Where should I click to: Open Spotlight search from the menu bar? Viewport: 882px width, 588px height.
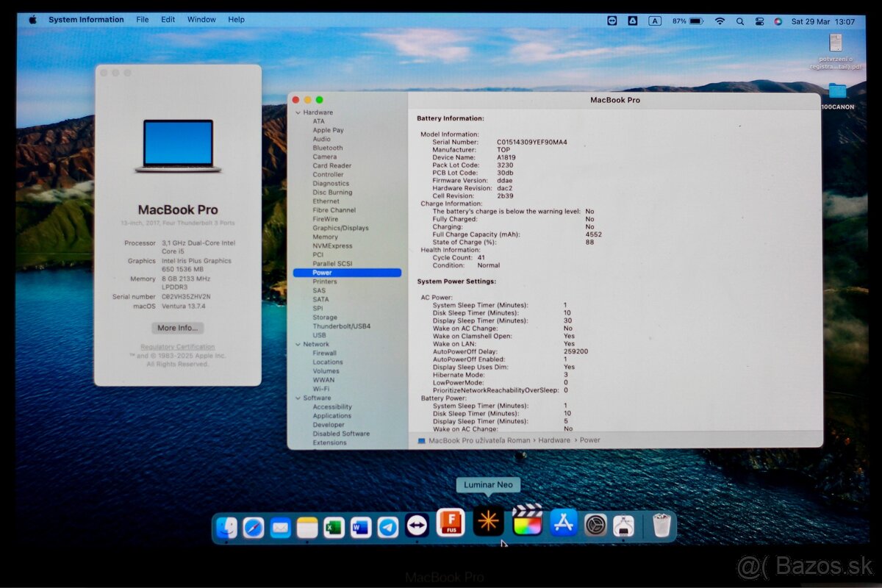[740, 21]
